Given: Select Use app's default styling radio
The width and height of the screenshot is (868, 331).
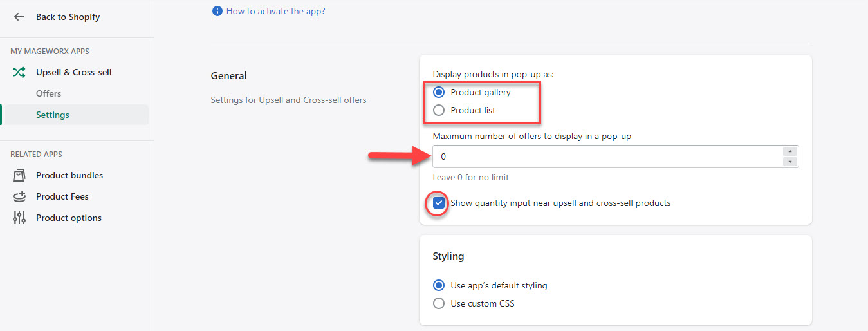Looking at the screenshot, I should point(439,285).
